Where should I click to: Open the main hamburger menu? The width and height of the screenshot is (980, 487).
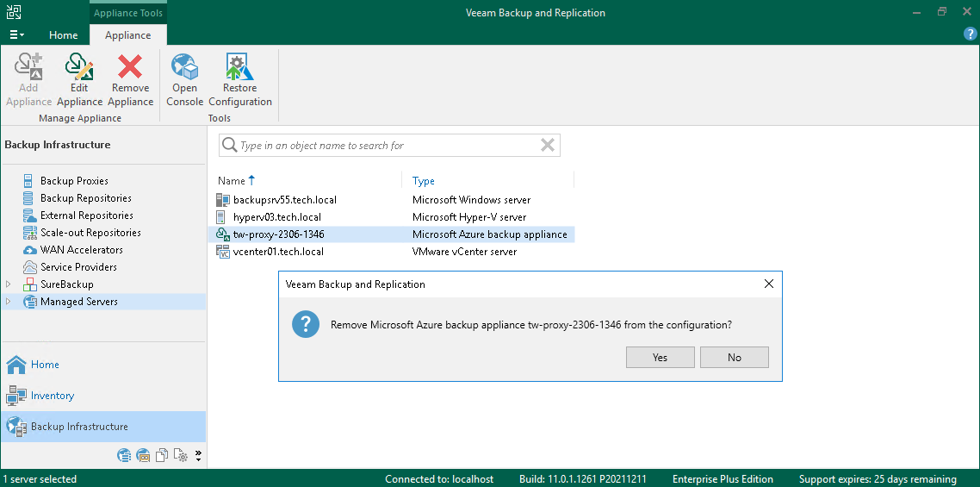click(x=17, y=35)
